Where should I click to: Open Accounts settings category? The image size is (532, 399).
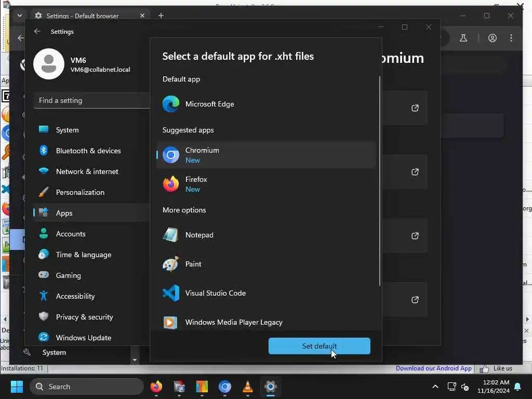pos(91,234)
